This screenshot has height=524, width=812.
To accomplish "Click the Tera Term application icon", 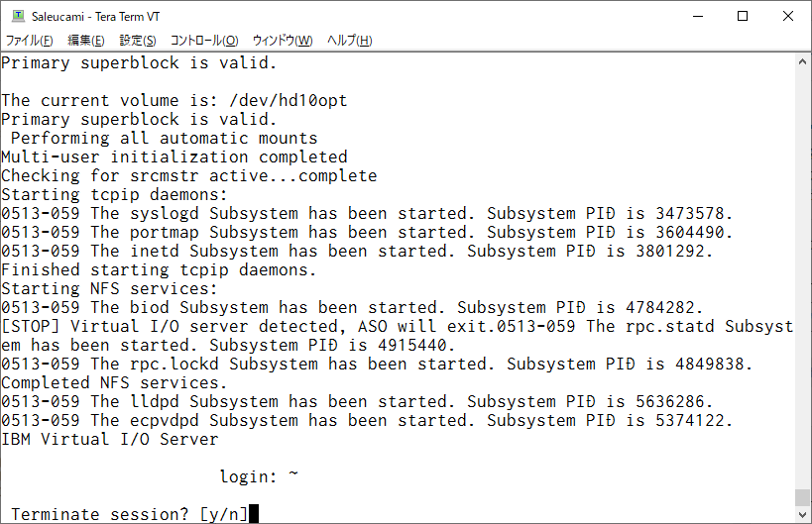I will click(x=18, y=16).
